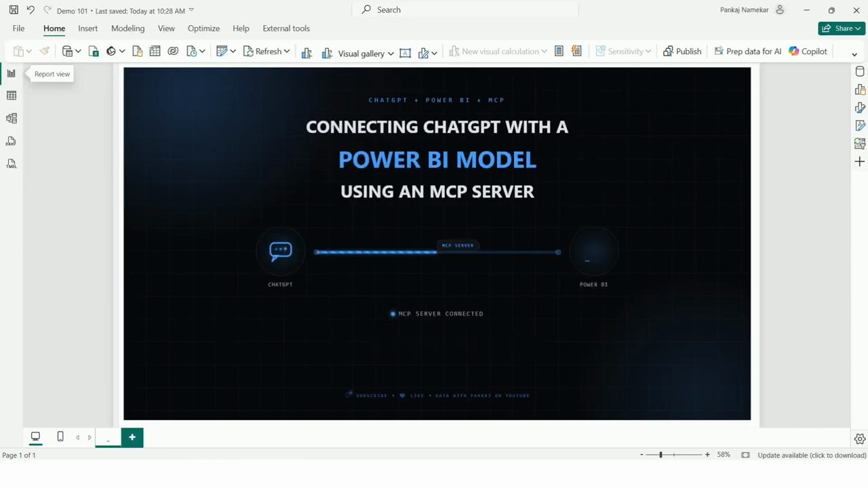Open TMDL view in left sidebar

11,163
